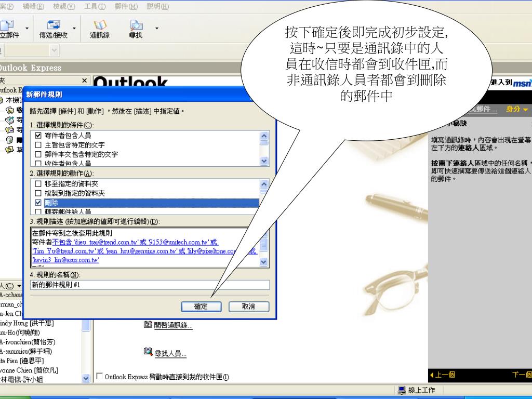Viewport: 532px width, 399px height.
Task: Click up arrow of conditions list scrollbar
Action: [264, 136]
